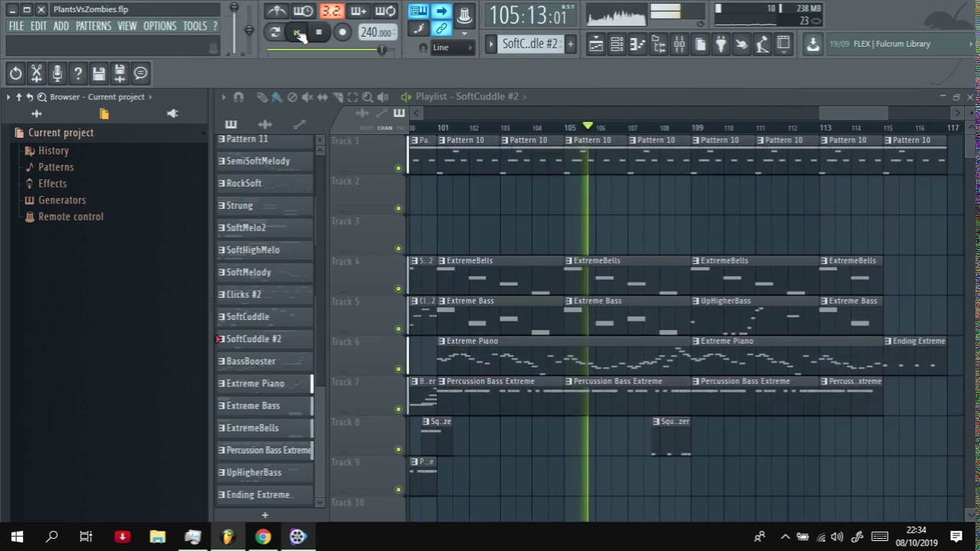Image resolution: width=980 pixels, height=551 pixels.
Task: Open the ADD menu
Action: coord(61,26)
